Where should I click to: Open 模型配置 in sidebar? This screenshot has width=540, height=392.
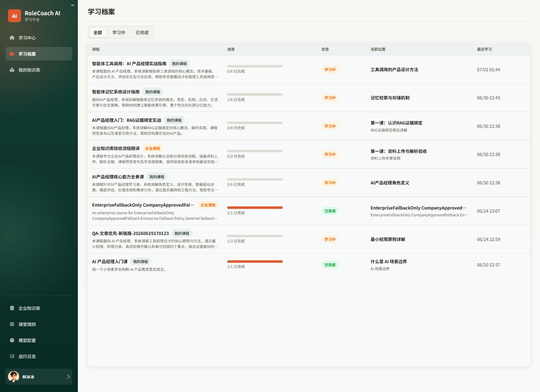[39, 340]
